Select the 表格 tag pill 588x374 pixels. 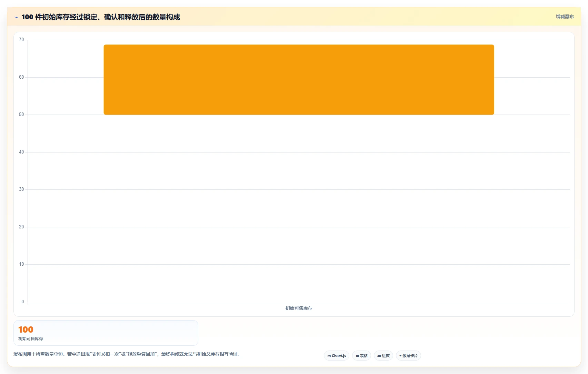click(x=361, y=356)
